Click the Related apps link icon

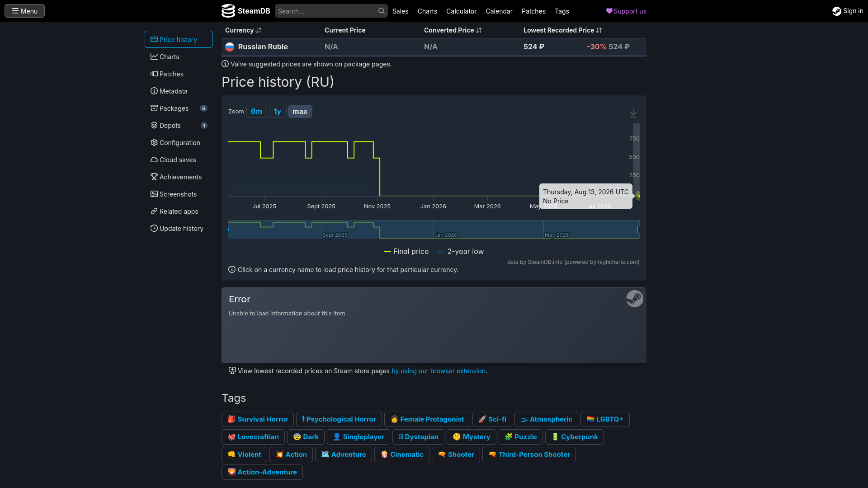coord(154,211)
